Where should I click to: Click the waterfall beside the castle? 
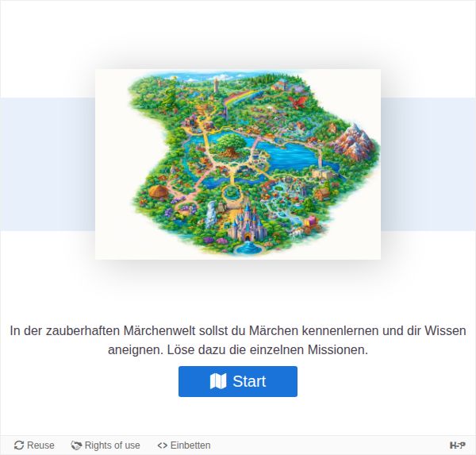coord(210,214)
